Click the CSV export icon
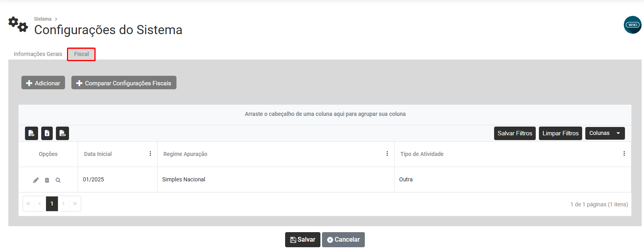Image resolution: width=644 pixels, height=250 pixels. (x=62, y=133)
